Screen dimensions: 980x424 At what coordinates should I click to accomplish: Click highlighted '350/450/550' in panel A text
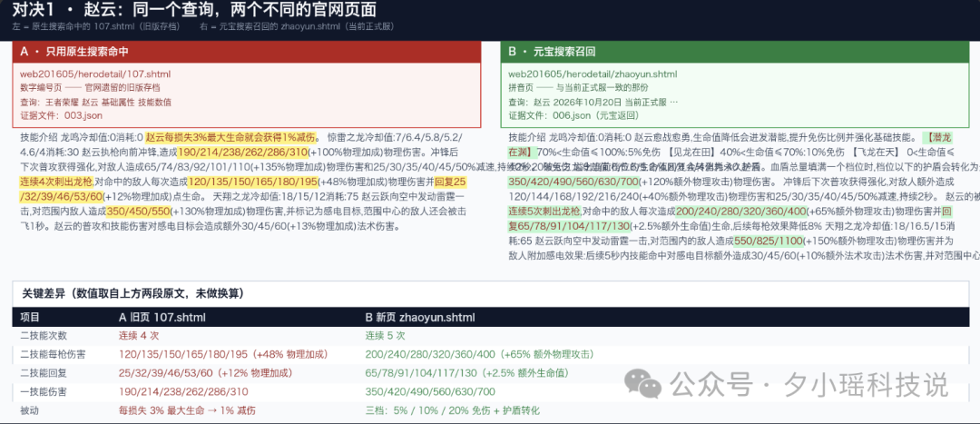(x=138, y=212)
